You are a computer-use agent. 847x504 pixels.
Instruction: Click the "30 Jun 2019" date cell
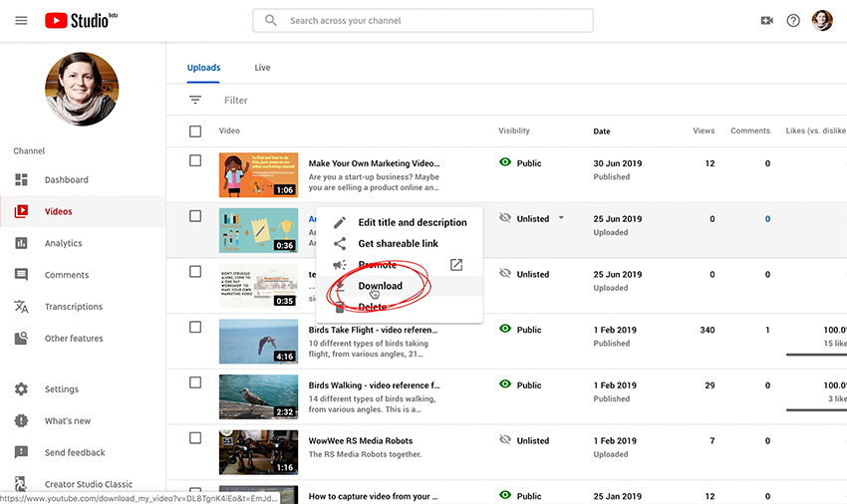pos(618,163)
